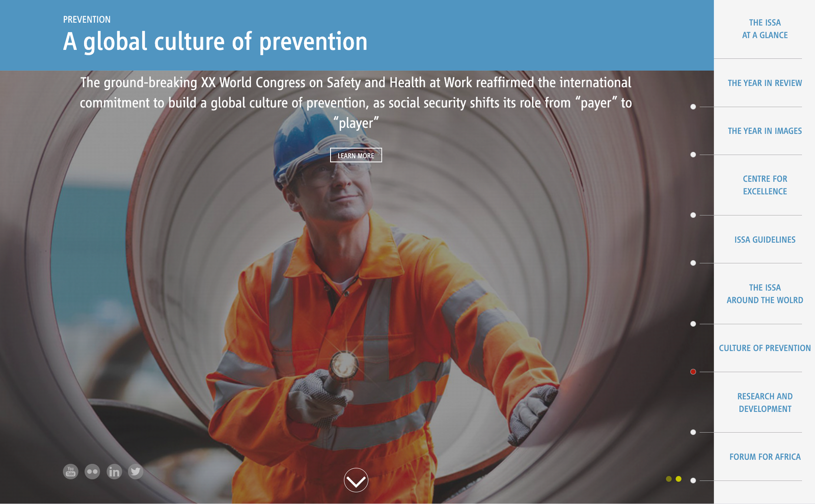Open the Twitter social icon

(x=135, y=471)
